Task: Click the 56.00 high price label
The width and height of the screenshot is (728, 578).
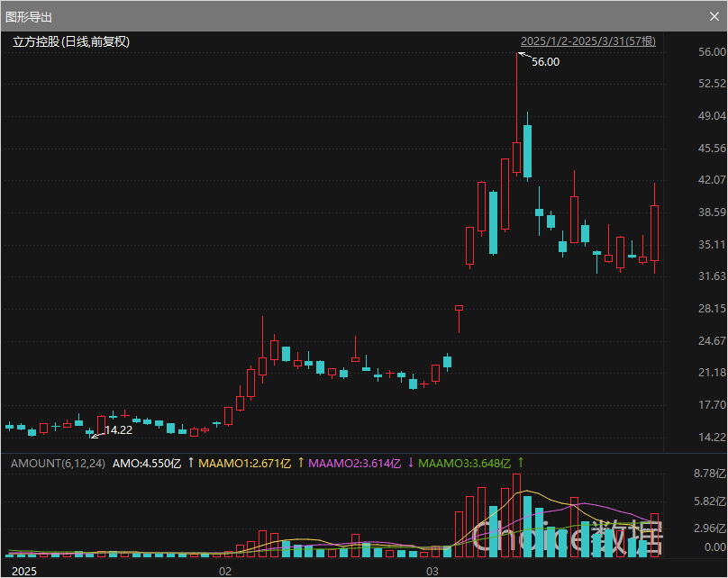Action: pos(545,62)
